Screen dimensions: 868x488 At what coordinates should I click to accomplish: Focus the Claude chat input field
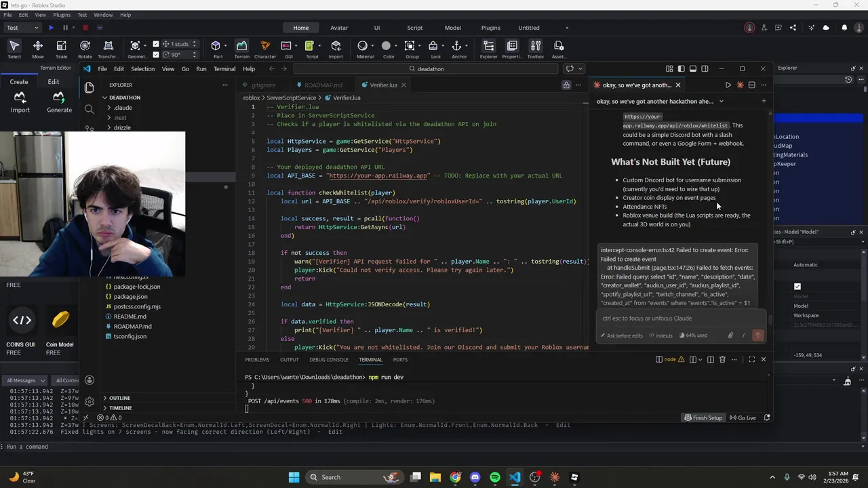click(x=682, y=319)
